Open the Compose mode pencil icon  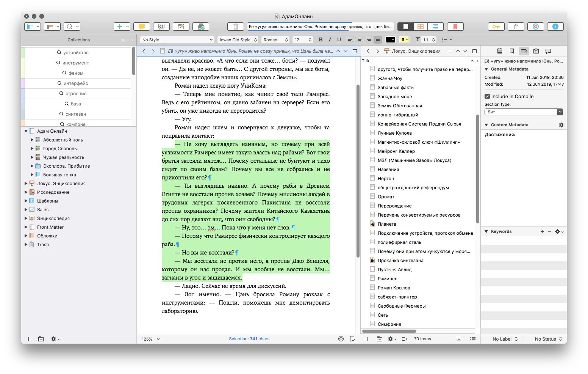181,27
